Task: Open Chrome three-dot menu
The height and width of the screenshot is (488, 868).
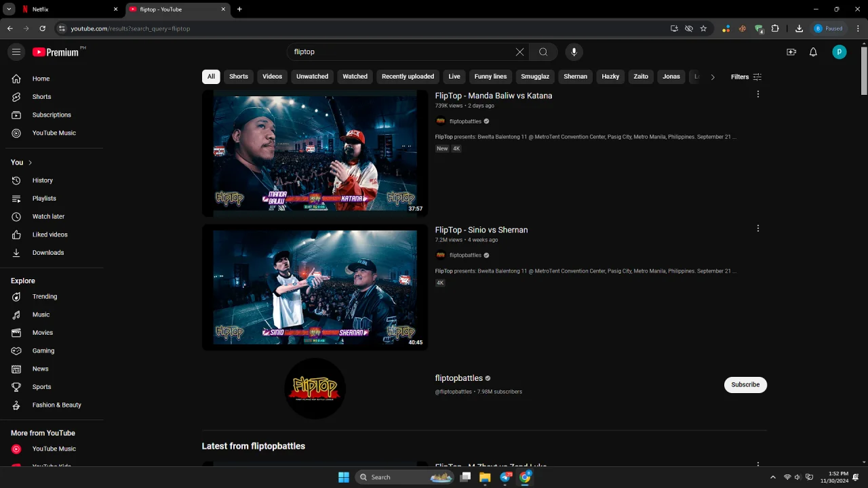Action: (x=858, y=28)
